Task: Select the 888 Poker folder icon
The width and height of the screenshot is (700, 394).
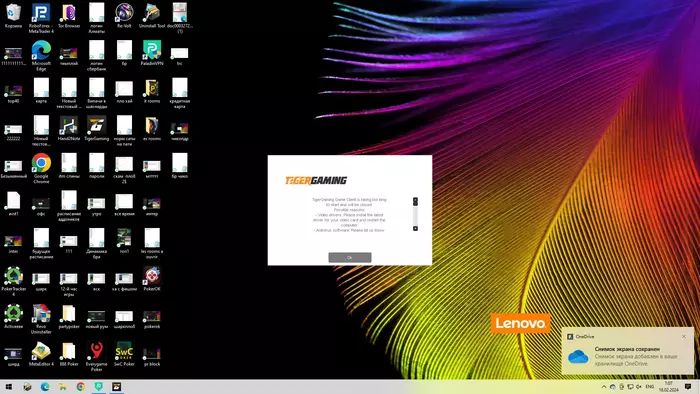Action: pyautogui.click(x=69, y=354)
